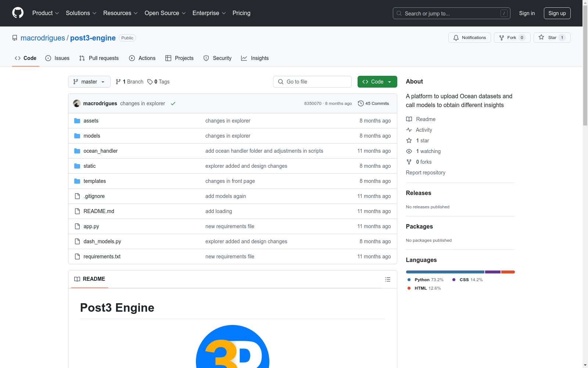
Task: Open 'add ocean handler folder' commit message
Action: point(264,151)
